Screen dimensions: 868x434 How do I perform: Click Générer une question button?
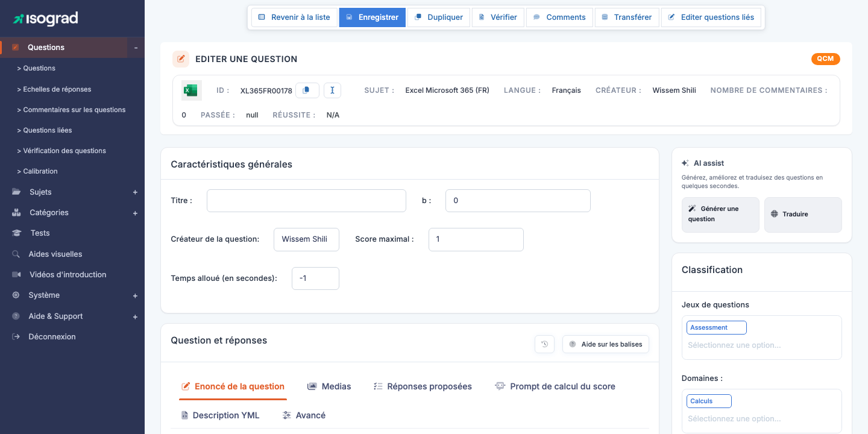coord(720,215)
